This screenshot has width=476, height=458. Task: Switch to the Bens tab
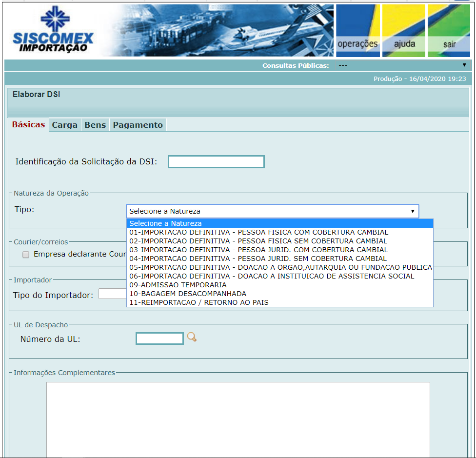click(95, 125)
